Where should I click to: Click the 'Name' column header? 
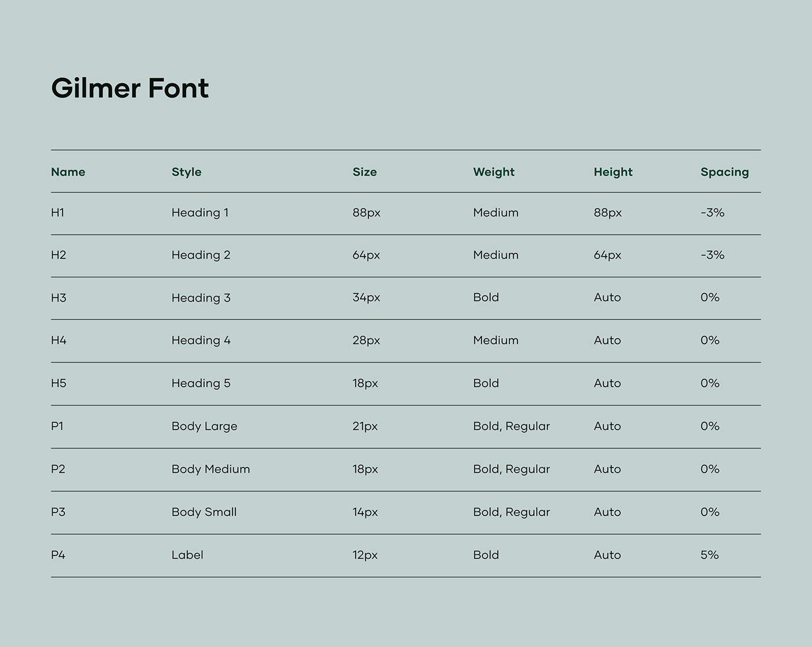(x=68, y=172)
